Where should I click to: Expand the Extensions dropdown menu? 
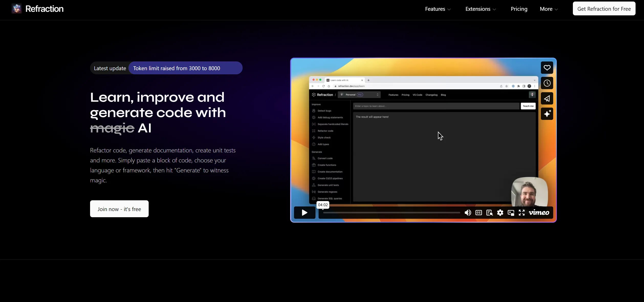click(481, 9)
